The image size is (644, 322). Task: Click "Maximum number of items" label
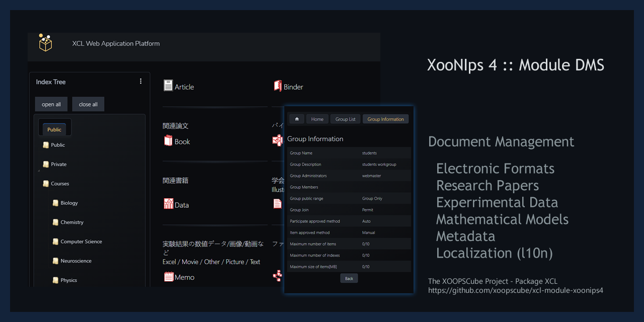point(313,244)
